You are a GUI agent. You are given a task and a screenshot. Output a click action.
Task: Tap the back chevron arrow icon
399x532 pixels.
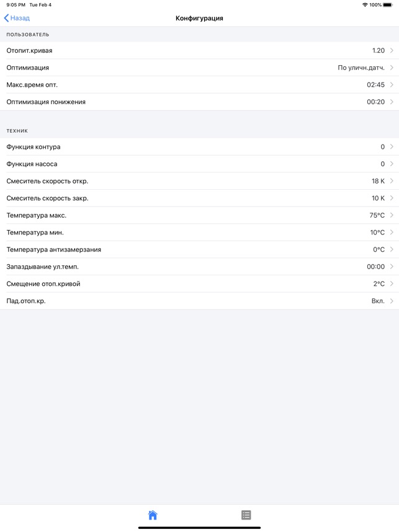6,18
